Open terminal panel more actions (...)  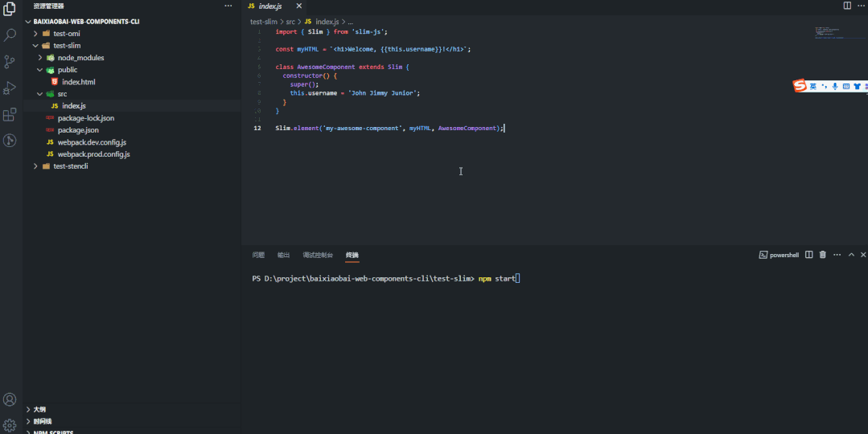837,255
